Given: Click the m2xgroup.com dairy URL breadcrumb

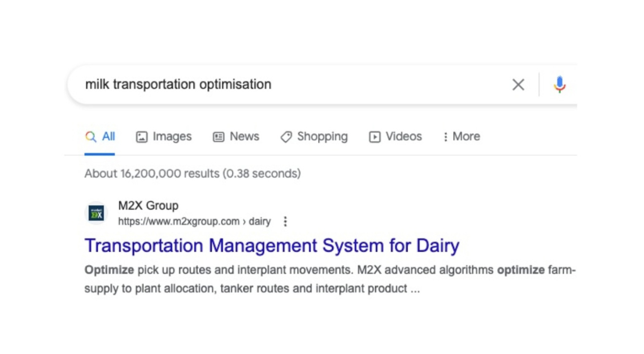Looking at the screenshot, I should click(194, 221).
